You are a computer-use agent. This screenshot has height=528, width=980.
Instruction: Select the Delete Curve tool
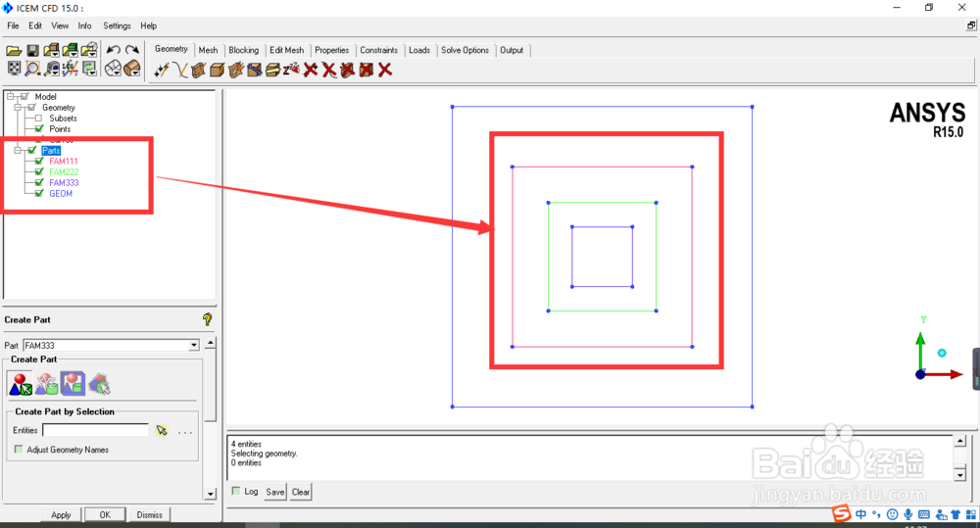pyautogui.click(x=329, y=70)
